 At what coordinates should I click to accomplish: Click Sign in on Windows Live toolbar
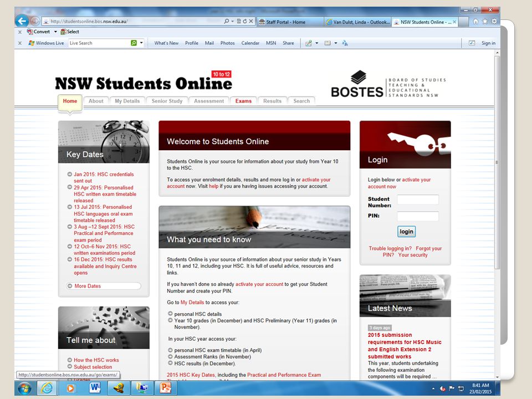[488, 43]
